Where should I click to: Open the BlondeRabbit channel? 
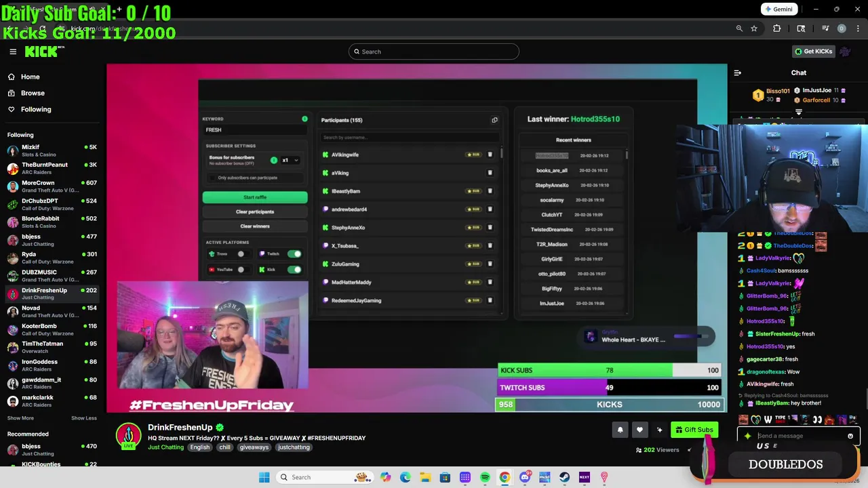point(53,222)
